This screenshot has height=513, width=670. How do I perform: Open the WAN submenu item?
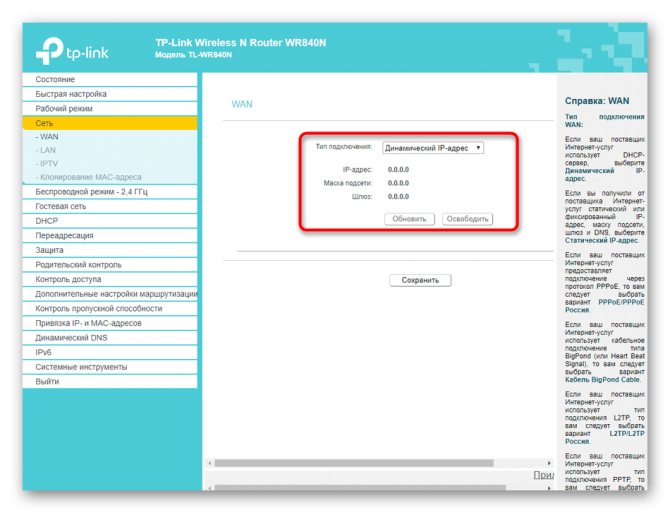[x=47, y=137]
